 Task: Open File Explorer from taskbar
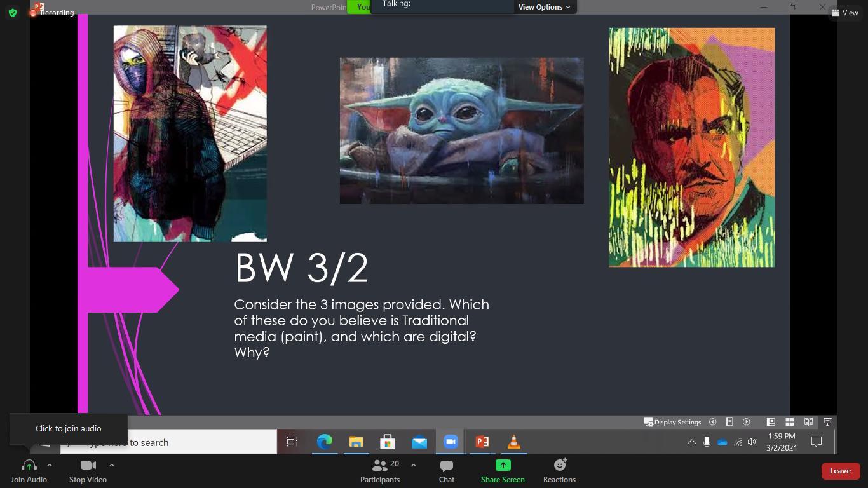click(356, 442)
